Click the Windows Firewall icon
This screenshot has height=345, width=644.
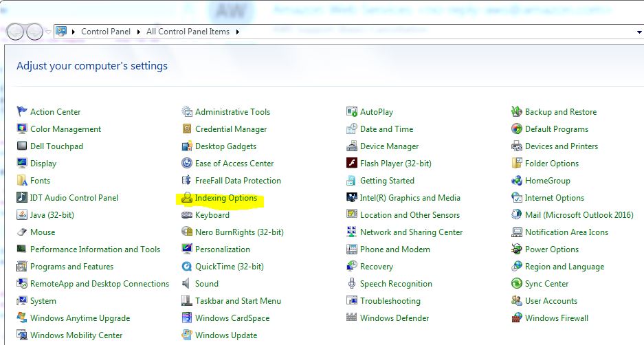pyautogui.click(x=517, y=318)
